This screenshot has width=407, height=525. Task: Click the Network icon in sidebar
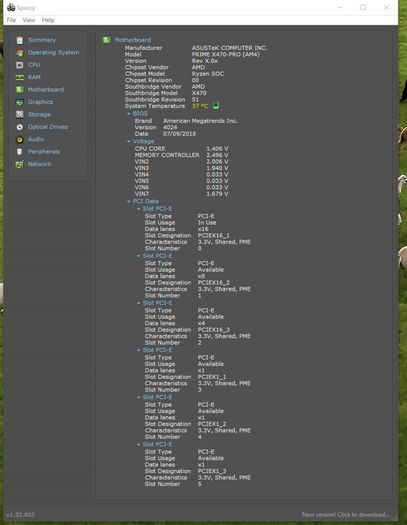pyautogui.click(x=20, y=164)
